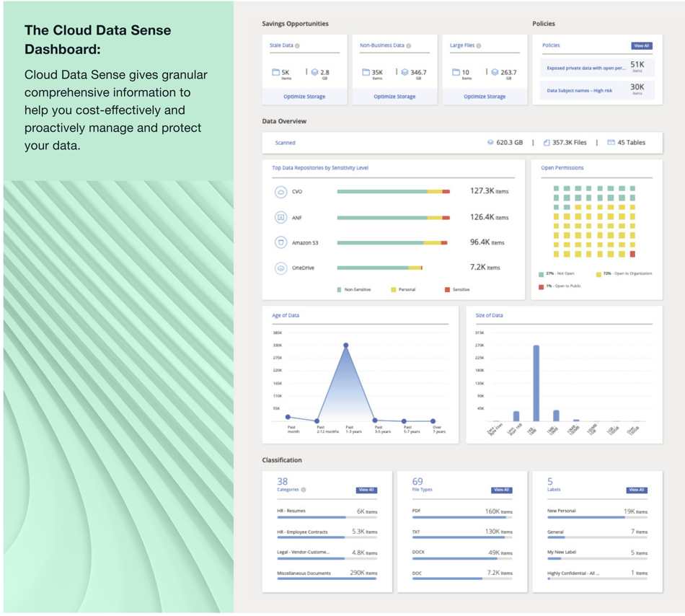The width and height of the screenshot is (685, 616).
Task: Click the storage disk icon next to 346.7 GB
Action: pyautogui.click(x=405, y=72)
